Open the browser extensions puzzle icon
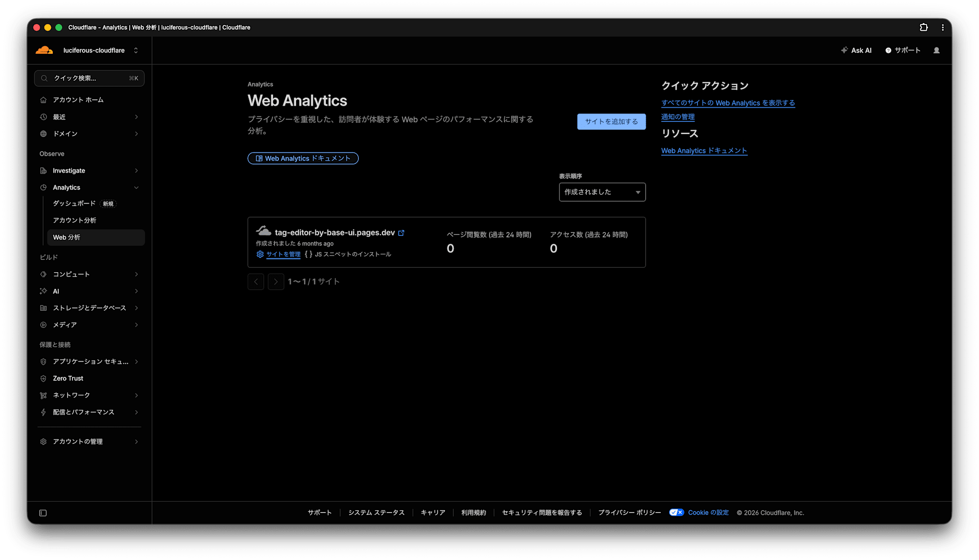979x560 pixels. pos(924,27)
